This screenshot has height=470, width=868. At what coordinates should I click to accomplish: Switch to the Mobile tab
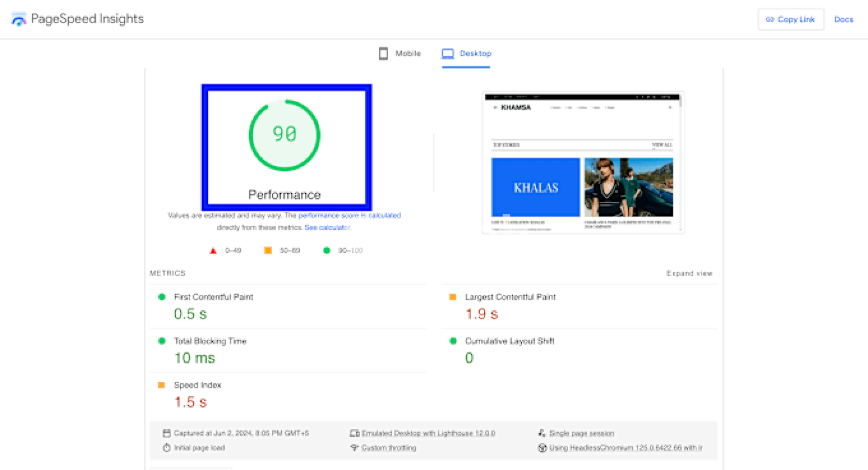coord(400,53)
